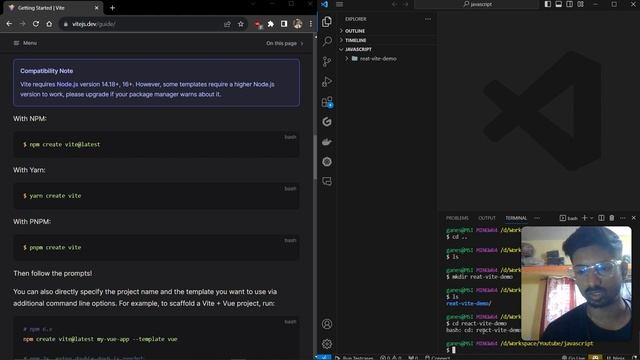The image size is (640, 360).
Task: Click the Compatibility Note heading
Action: (47, 71)
